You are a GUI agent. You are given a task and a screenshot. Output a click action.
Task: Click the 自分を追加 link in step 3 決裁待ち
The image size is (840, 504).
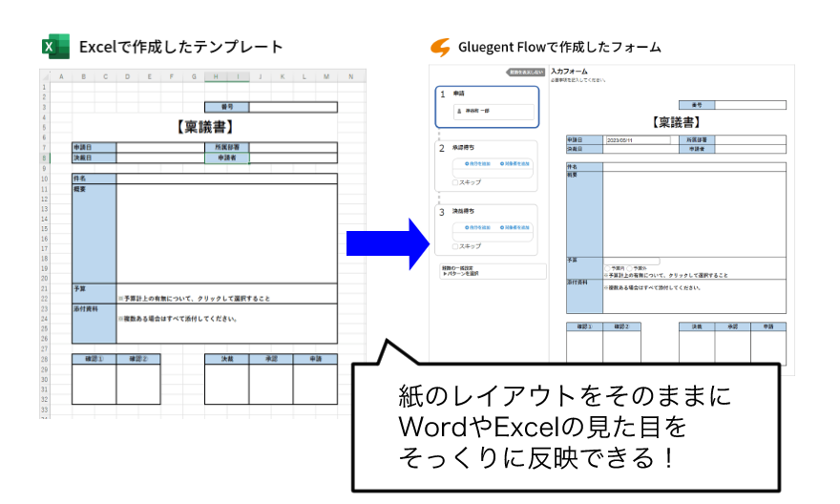click(478, 227)
